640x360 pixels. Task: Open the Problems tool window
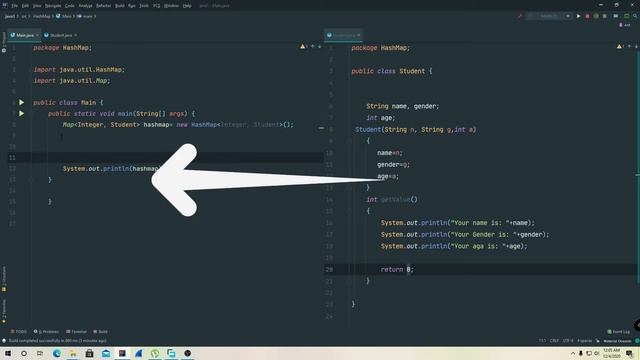[46, 332]
